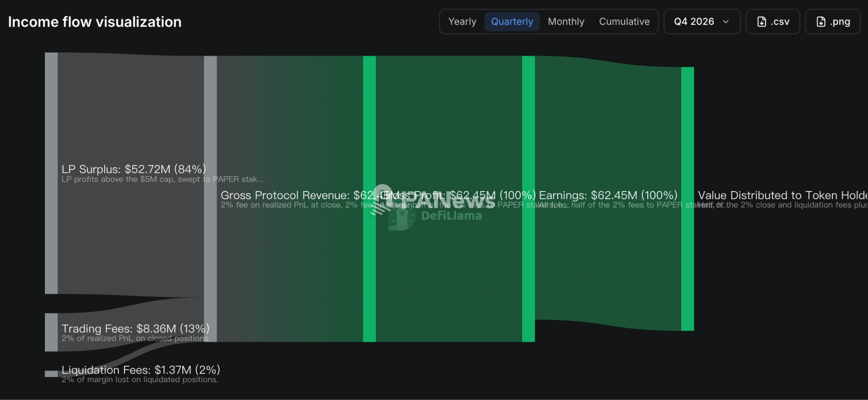Click the chevron next to Q4 2026

(x=726, y=22)
